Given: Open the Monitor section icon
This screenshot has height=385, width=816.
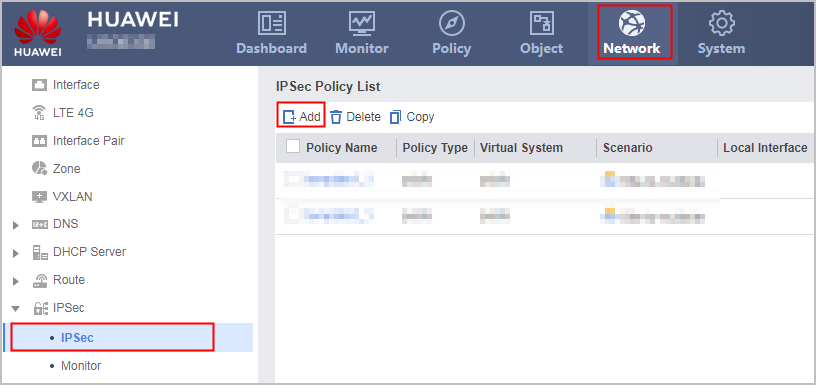Looking at the screenshot, I should (x=362, y=23).
